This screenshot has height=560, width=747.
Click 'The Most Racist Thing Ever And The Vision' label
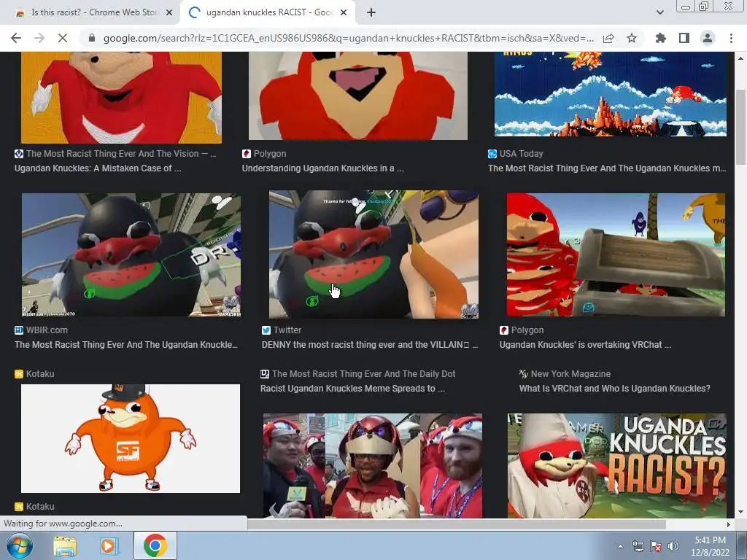point(121,154)
